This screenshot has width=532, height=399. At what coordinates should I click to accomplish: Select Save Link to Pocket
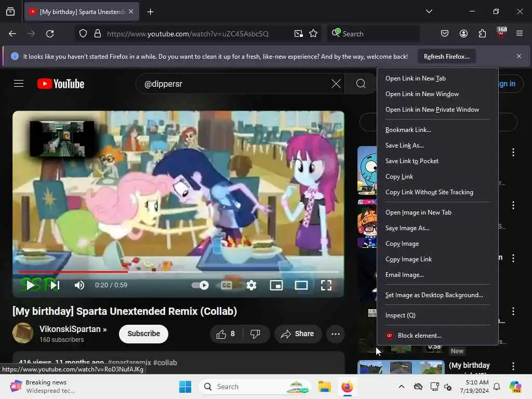[x=437, y=161]
